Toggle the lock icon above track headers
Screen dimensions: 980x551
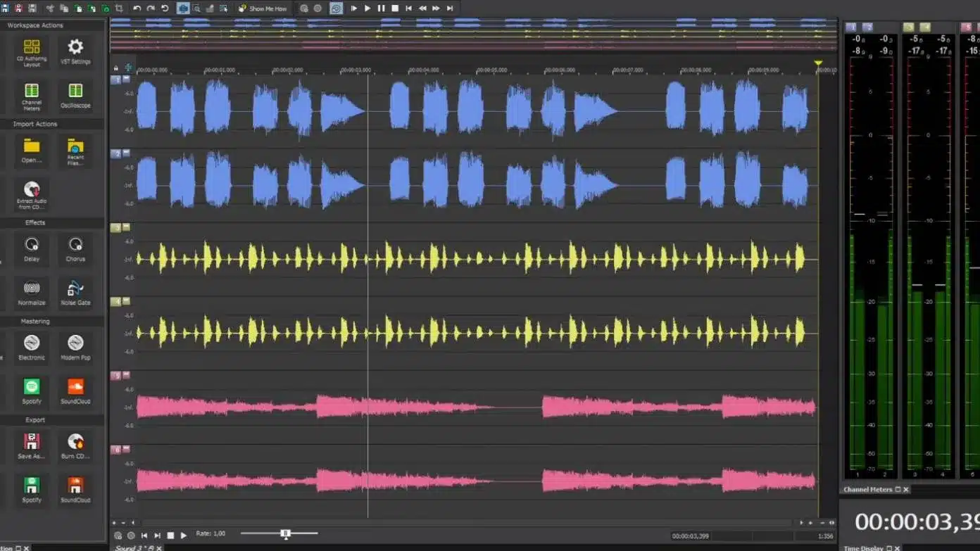click(115, 68)
